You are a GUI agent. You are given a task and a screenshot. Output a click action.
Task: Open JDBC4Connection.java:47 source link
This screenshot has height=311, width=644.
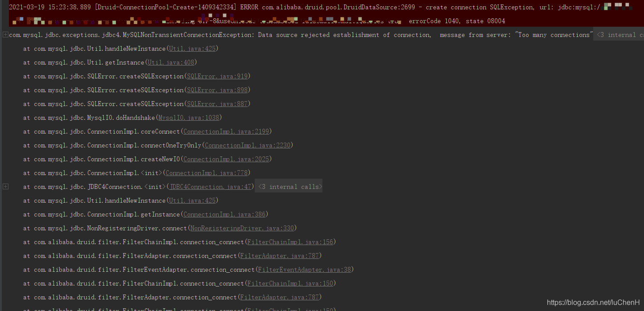click(210, 187)
